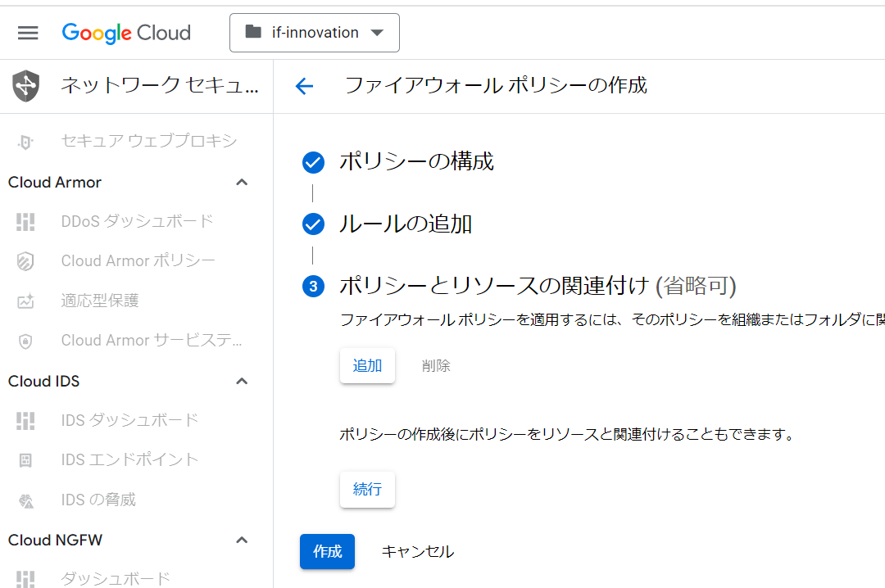The width and height of the screenshot is (885, 588).
Task: Collapse the Cloud NGFW section
Action: click(242, 541)
